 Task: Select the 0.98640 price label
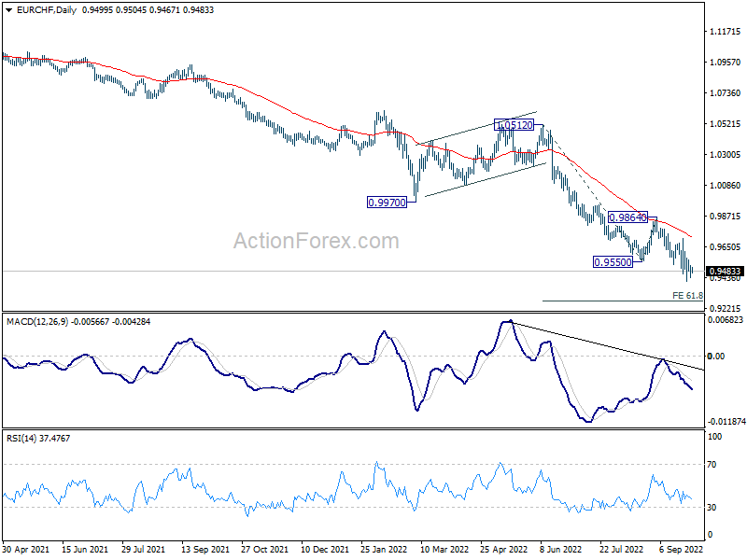coord(627,217)
